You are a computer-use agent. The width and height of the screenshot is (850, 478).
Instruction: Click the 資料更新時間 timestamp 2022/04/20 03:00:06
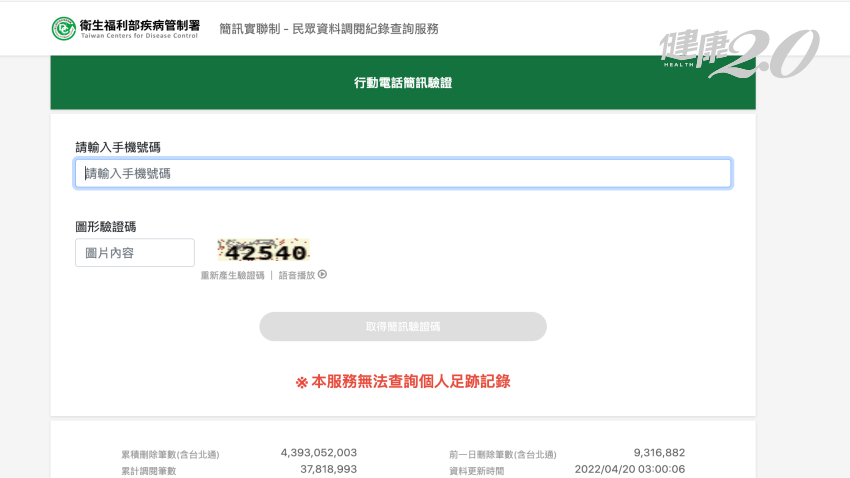coord(630,469)
